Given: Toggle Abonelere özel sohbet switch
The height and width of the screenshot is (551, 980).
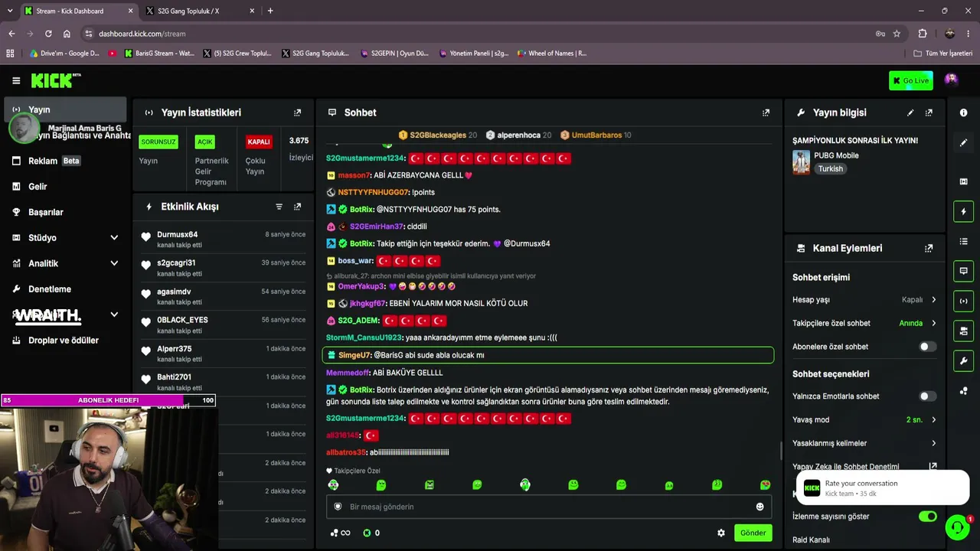Looking at the screenshot, I should (927, 347).
